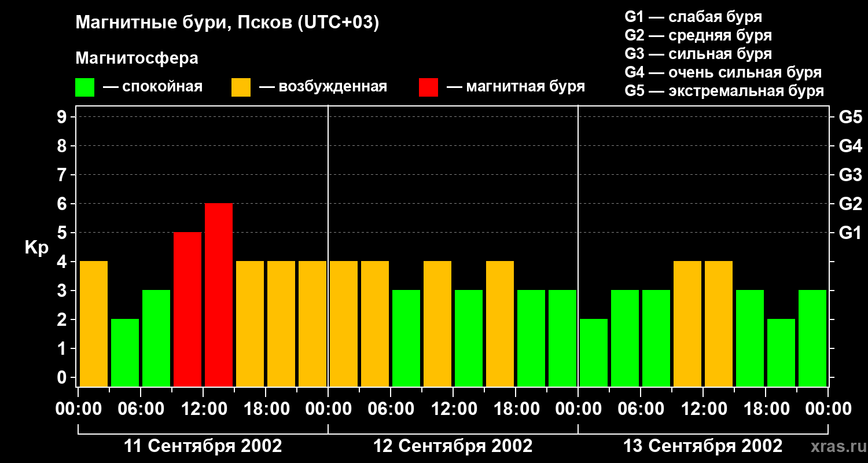This screenshot has height=463, width=868.
Task: Click the 'Kp' axis label
Action: tap(36, 248)
